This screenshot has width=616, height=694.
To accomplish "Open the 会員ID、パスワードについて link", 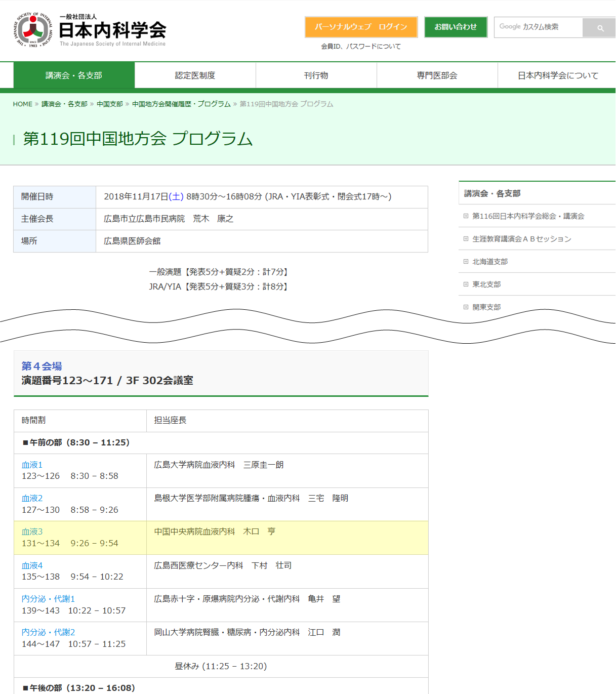I will pyautogui.click(x=360, y=47).
